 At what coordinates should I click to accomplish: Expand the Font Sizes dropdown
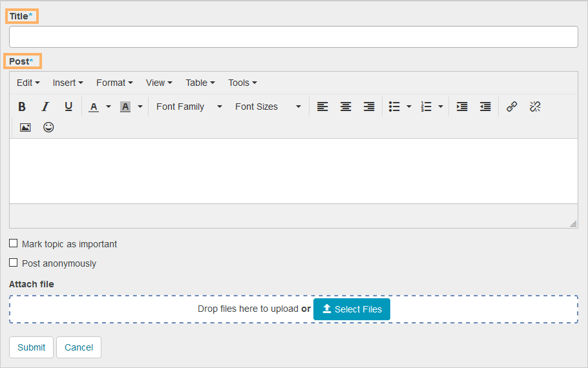tap(268, 107)
